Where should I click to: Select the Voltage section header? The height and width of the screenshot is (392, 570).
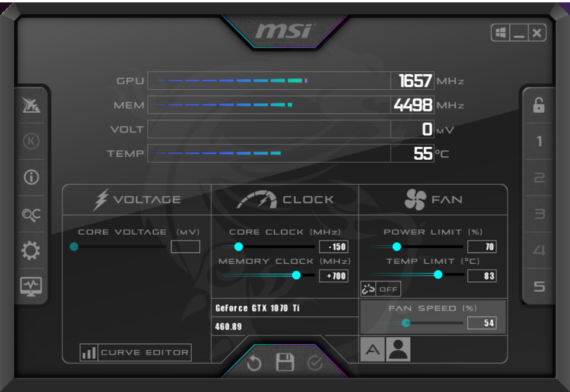click(x=137, y=200)
